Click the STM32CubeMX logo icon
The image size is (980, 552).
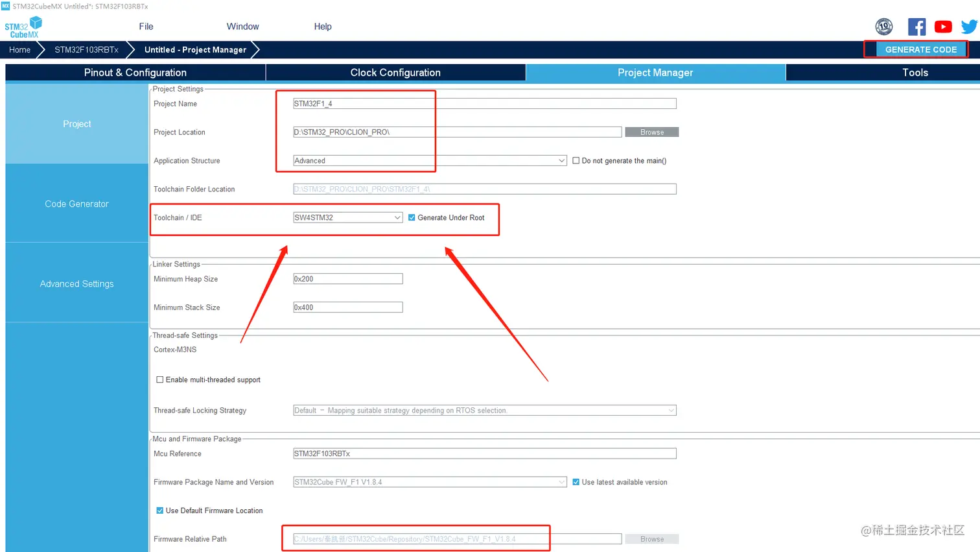point(23,27)
